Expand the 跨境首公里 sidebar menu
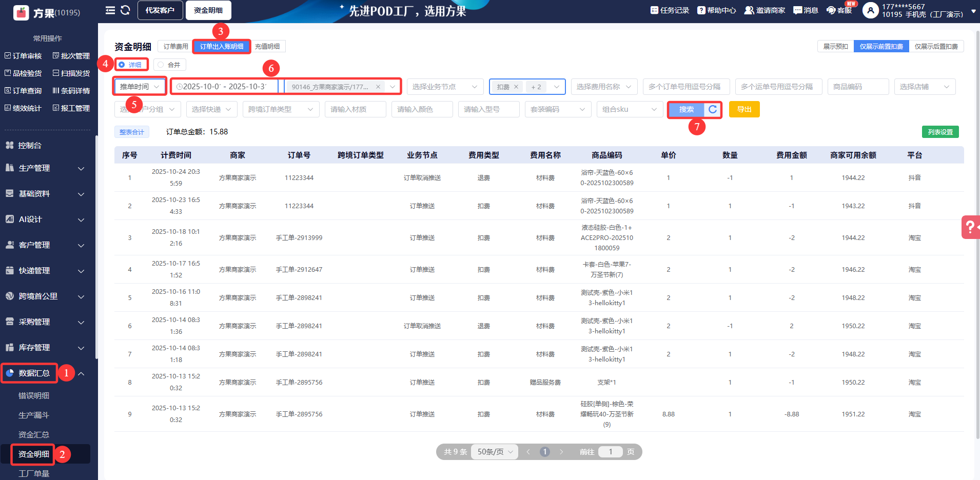The height and width of the screenshot is (480, 980). point(44,296)
